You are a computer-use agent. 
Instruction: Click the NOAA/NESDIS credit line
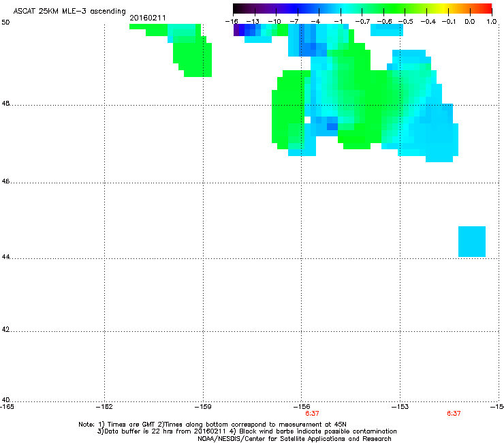tap(294, 439)
